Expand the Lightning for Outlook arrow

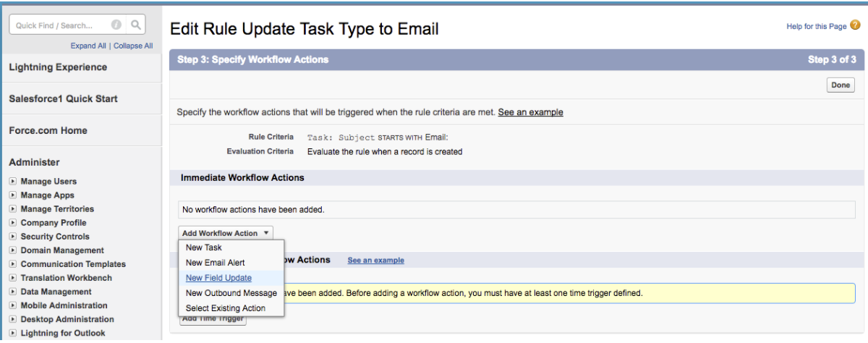(x=13, y=333)
